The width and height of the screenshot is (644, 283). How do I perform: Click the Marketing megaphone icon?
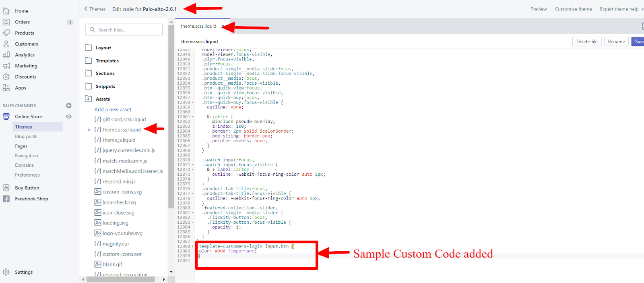coord(6,66)
